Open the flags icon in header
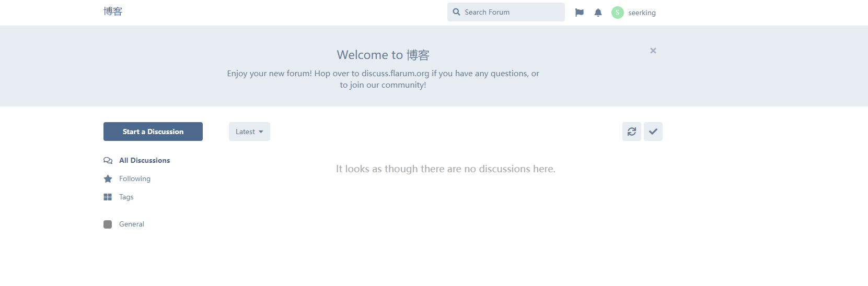Screen dimensions: 868x286 (x=580, y=13)
